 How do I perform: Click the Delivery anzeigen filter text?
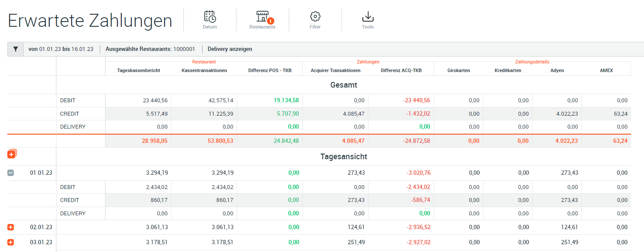(230, 49)
